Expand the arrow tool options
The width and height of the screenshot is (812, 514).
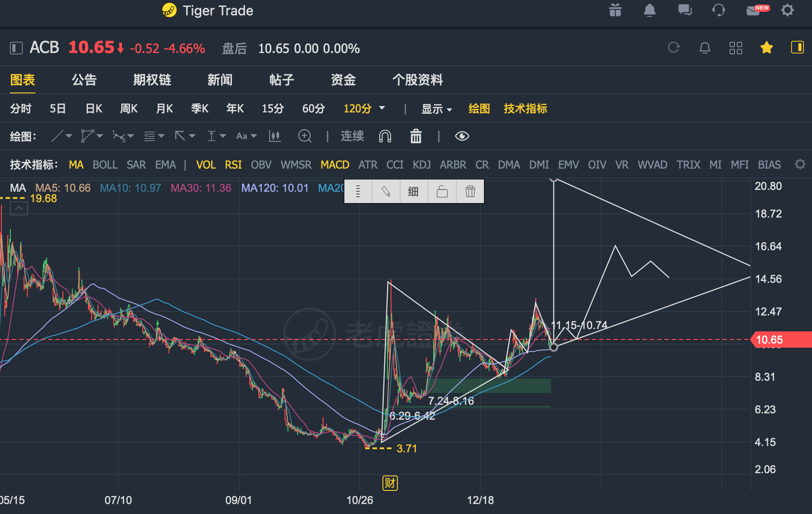pyautogui.click(x=192, y=136)
